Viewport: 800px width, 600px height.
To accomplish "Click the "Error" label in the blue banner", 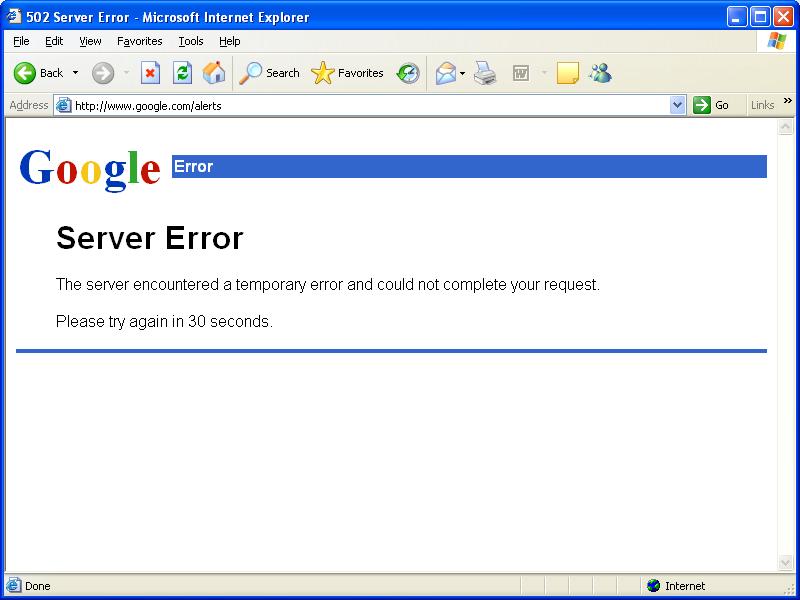I will pyautogui.click(x=193, y=166).
